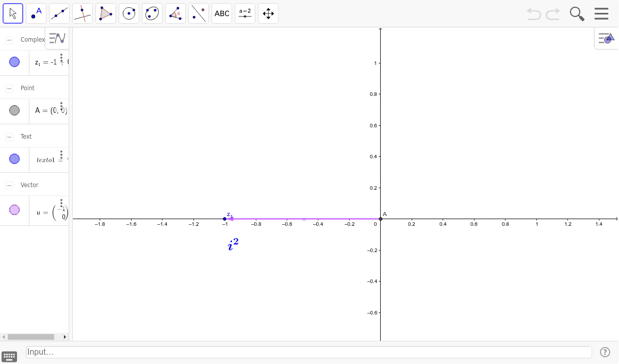This screenshot has width=619, height=364.
Task: Open input help question mark
Action: click(605, 352)
